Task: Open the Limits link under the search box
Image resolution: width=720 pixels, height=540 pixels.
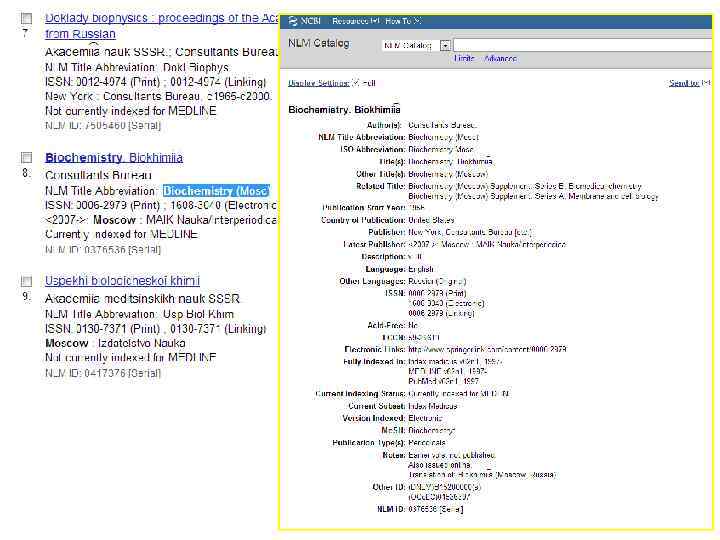Action: [x=464, y=58]
